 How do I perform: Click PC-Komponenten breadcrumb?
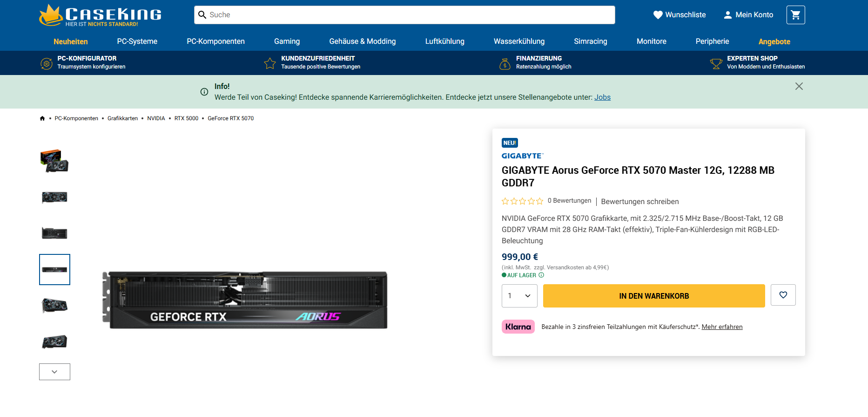[x=76, y=118]
